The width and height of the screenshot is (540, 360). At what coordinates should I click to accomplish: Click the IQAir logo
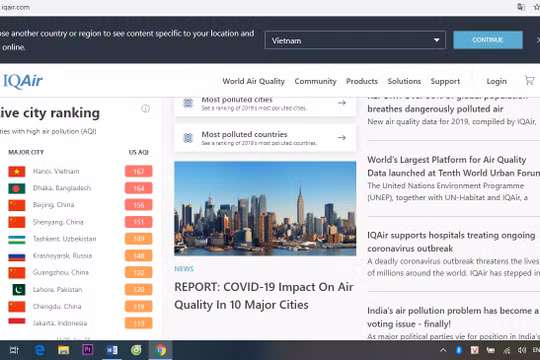pyautogui.click(x=23, y=81)
